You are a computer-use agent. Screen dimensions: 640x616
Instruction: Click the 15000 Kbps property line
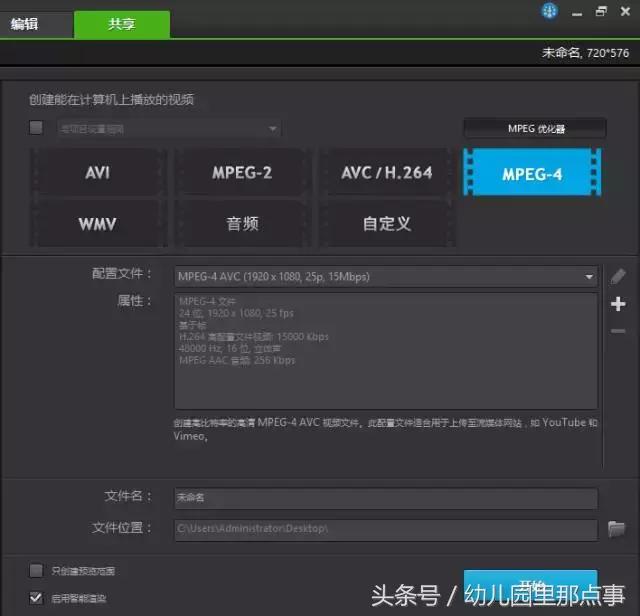coord(253,337)
